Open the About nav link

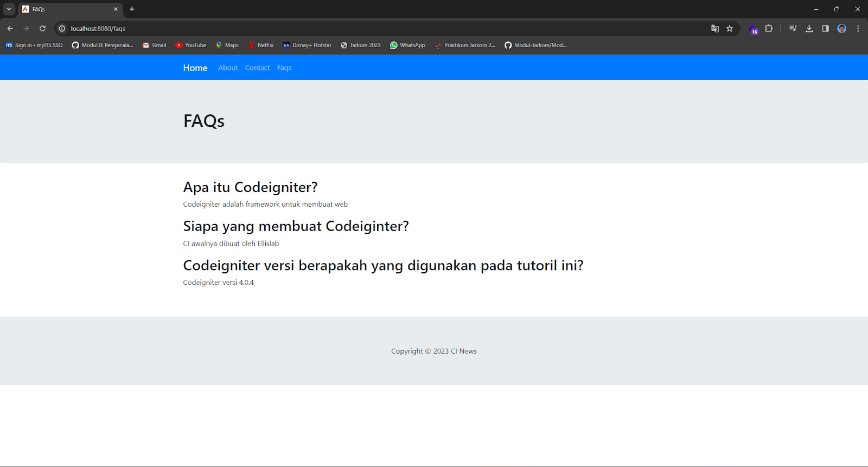(x=228, y=68)
